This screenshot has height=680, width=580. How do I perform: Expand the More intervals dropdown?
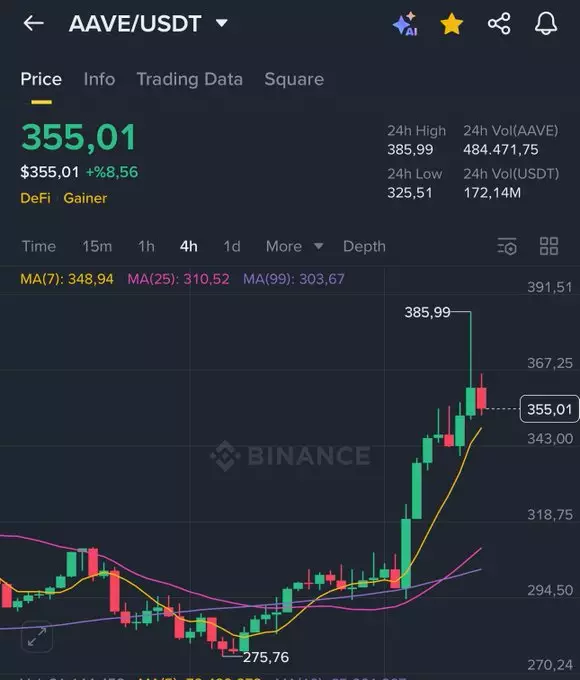pos(295,246)
